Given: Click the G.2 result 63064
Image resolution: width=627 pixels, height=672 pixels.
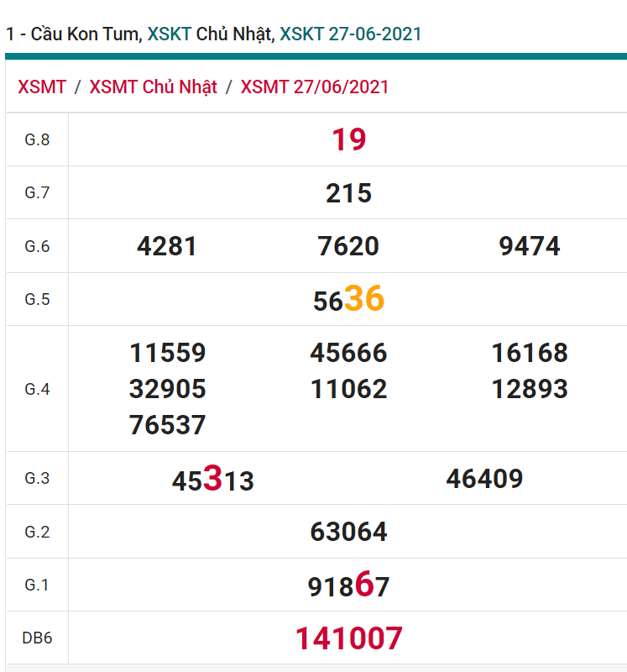Looking at the screenshot, I should [x=348, y=532].
